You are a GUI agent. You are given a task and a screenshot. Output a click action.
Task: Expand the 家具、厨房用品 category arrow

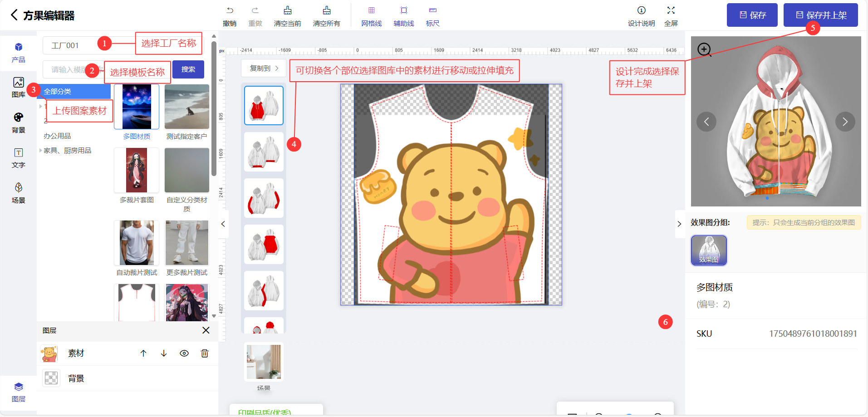pyautogui.click(x=40, y=150)
